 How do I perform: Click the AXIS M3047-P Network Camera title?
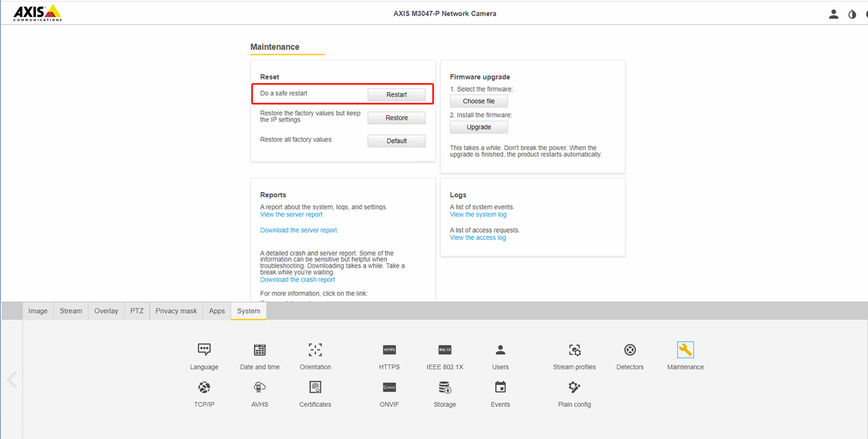(444, 13)
